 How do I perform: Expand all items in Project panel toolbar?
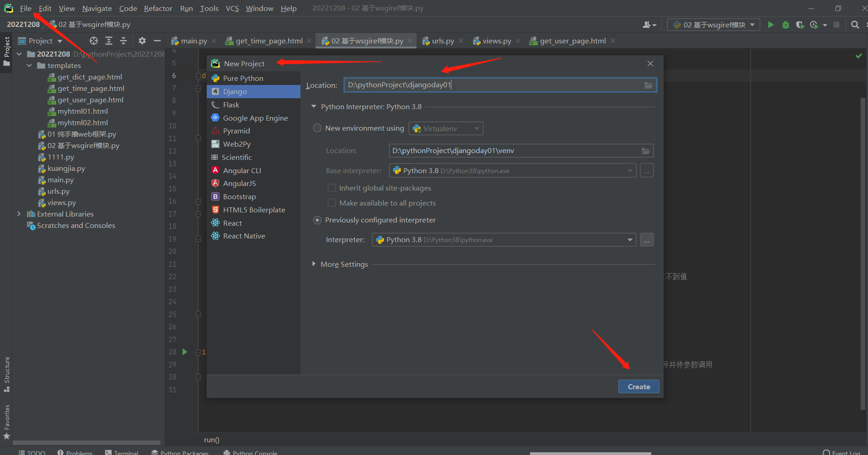tap(109, 41)
